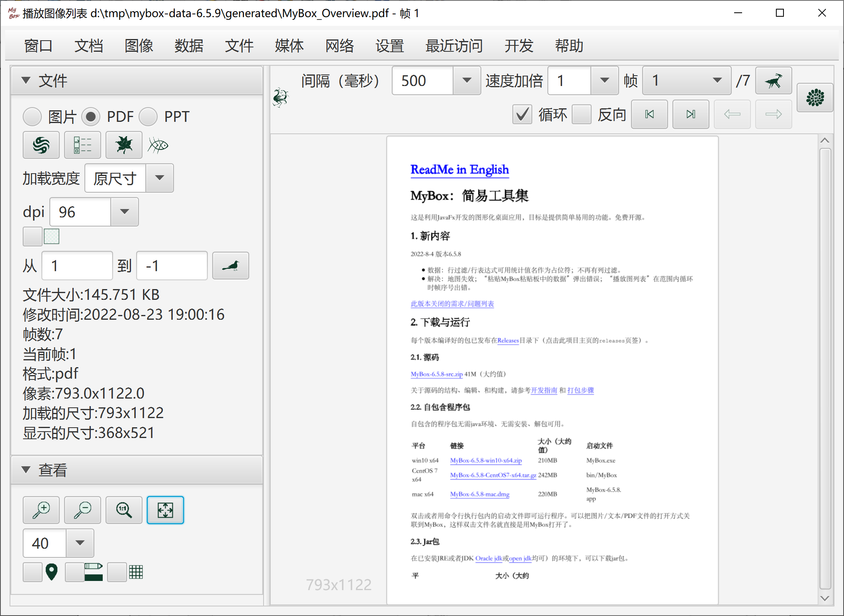
Task: Open the dpi 96 dropdown
Action: tap(124, 212)
